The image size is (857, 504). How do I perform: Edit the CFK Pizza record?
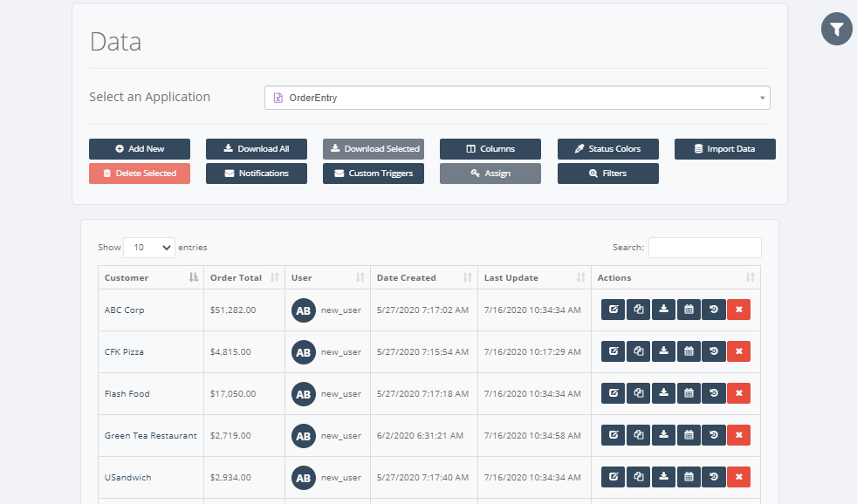pyautogui.click(x=614, y=351)
